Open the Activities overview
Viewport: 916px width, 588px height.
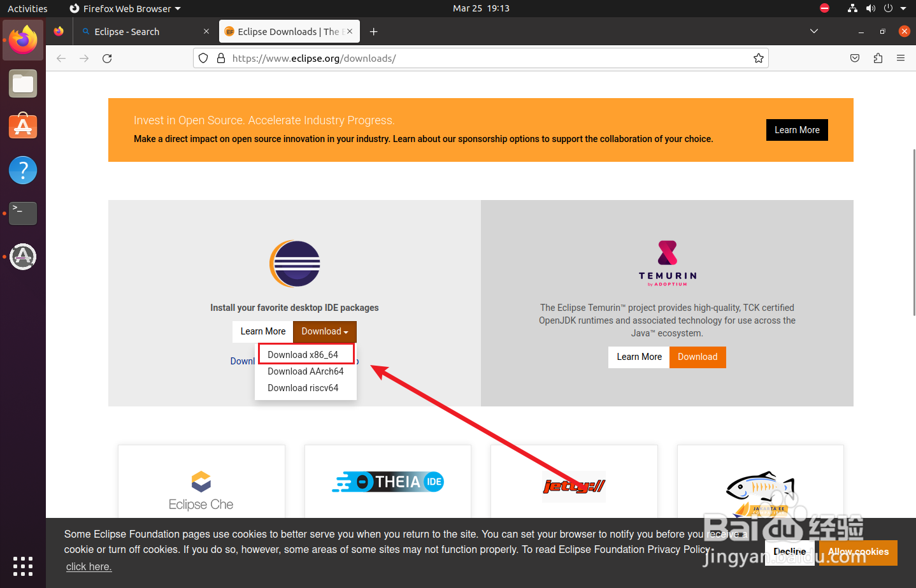click(x=27, y=8)
